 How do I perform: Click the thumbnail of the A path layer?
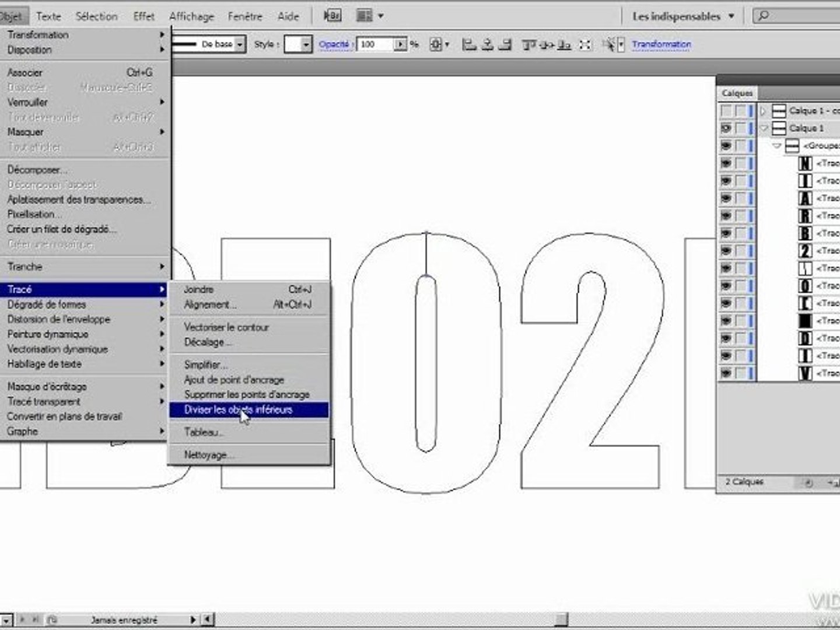coord(805,198)
